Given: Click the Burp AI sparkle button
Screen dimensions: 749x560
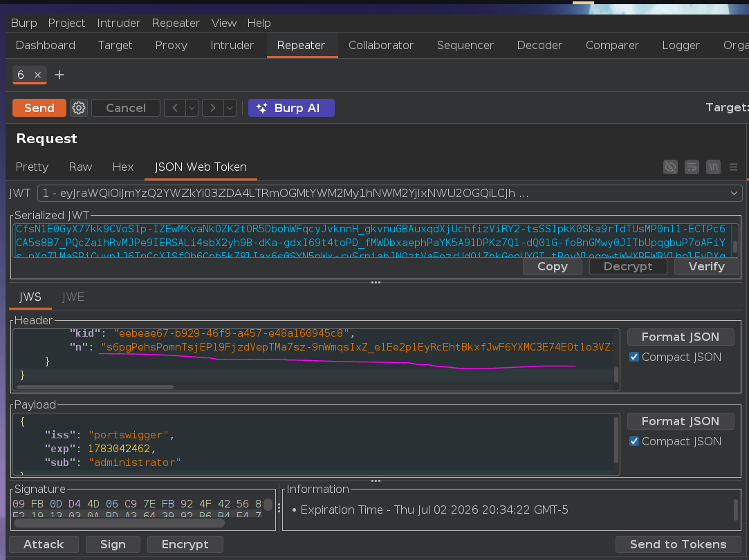Looking at the screenshot, I should point(291,108).
